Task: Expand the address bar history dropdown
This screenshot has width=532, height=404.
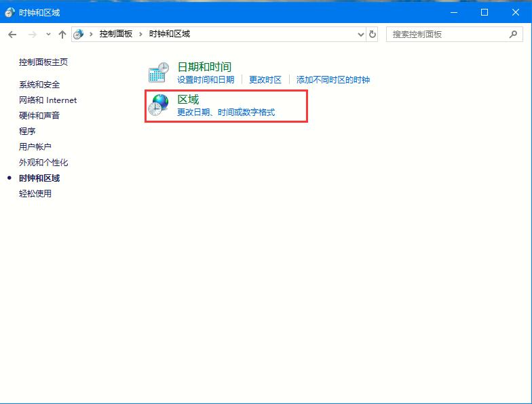Action: click(x=360, y=34)
